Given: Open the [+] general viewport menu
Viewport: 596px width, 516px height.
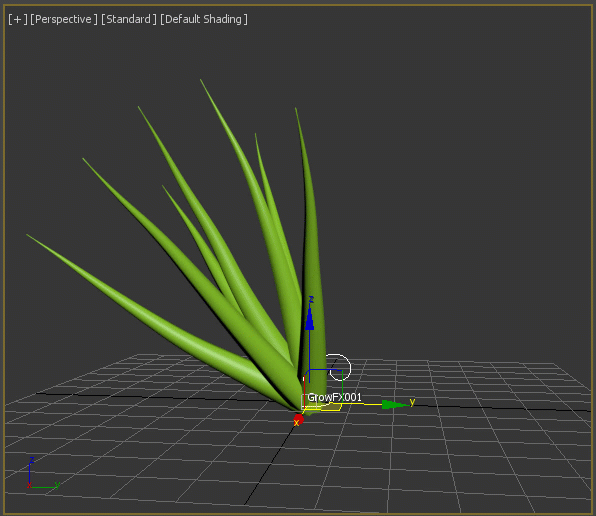Looking at the screenshot, I should [18, 19].
